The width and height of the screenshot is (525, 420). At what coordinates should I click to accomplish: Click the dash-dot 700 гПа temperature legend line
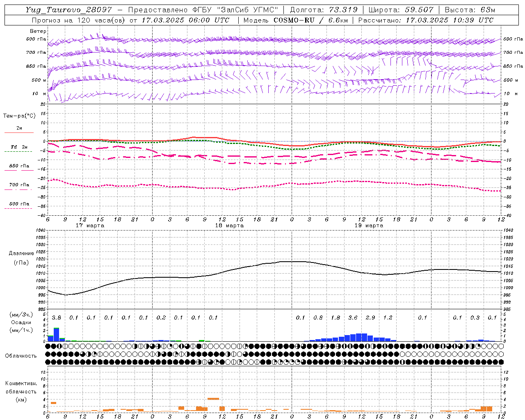pos(18,189)
